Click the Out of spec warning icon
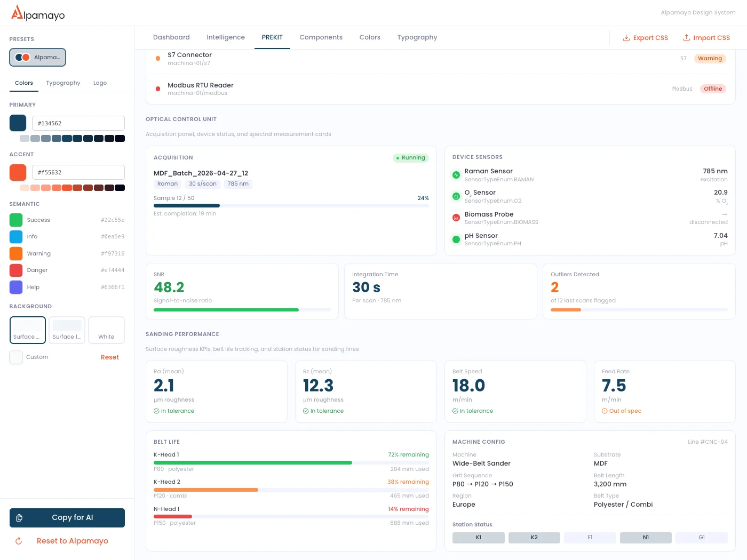This screenshot has height=560, width=747. tap(605, 411)
